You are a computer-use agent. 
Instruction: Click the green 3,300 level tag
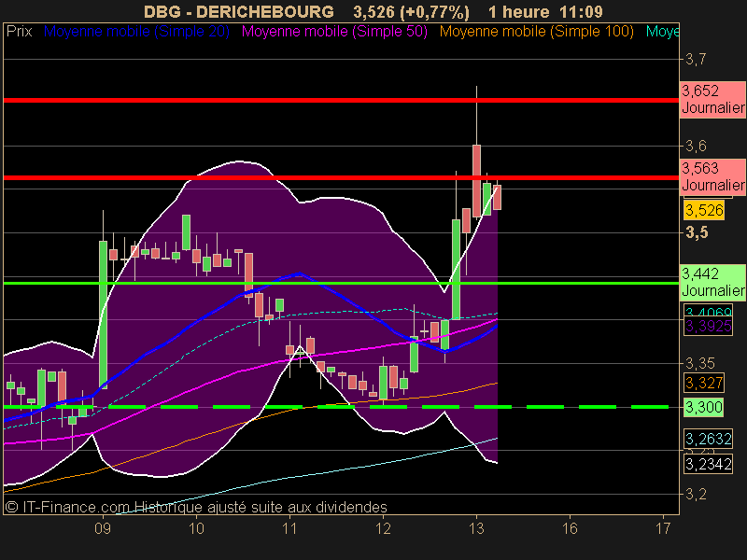[704, 407]
